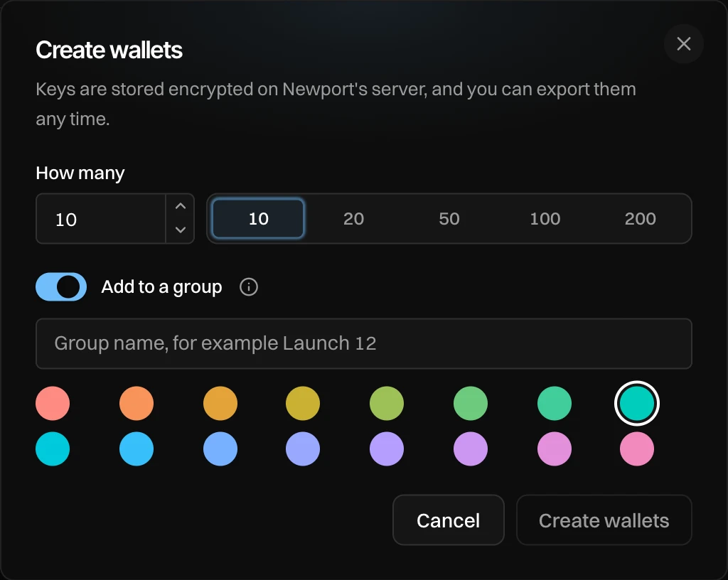Pick the sky blue color swatch
Image resolution: width=728 pixels, height=580 pixels.
(136, 449)
